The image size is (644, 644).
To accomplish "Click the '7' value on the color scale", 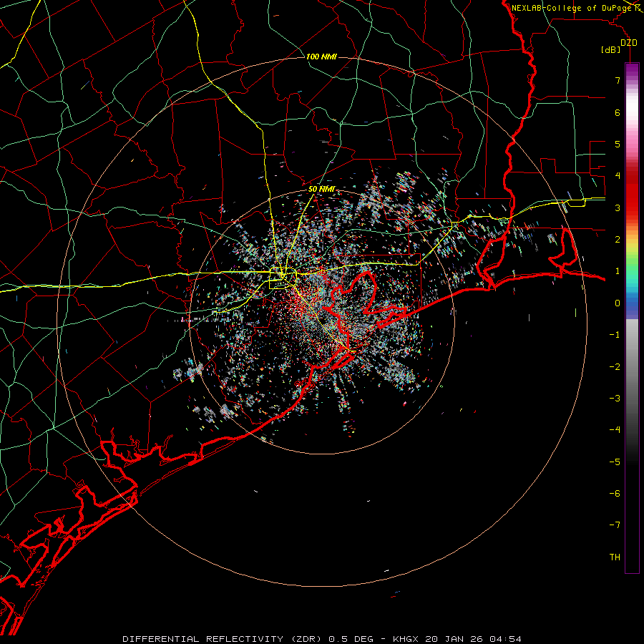I will tap(618, 80).
